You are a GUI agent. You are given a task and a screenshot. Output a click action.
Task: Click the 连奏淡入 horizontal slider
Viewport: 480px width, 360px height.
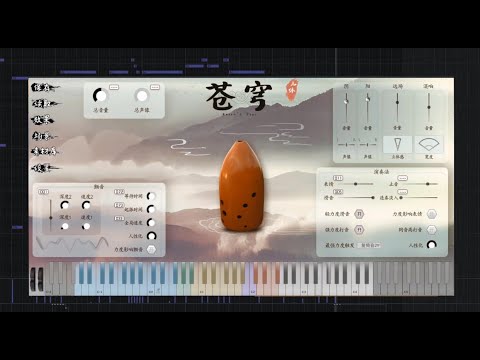pos(418,198)
